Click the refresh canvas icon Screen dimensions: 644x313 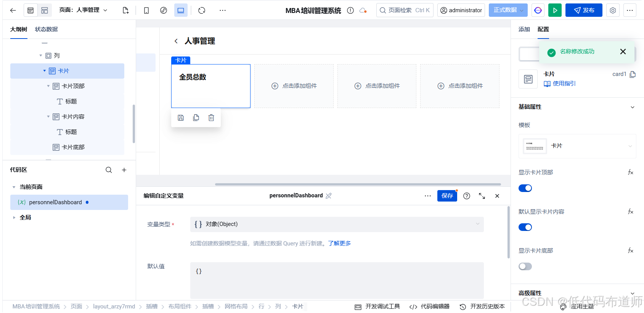point(202,10)
